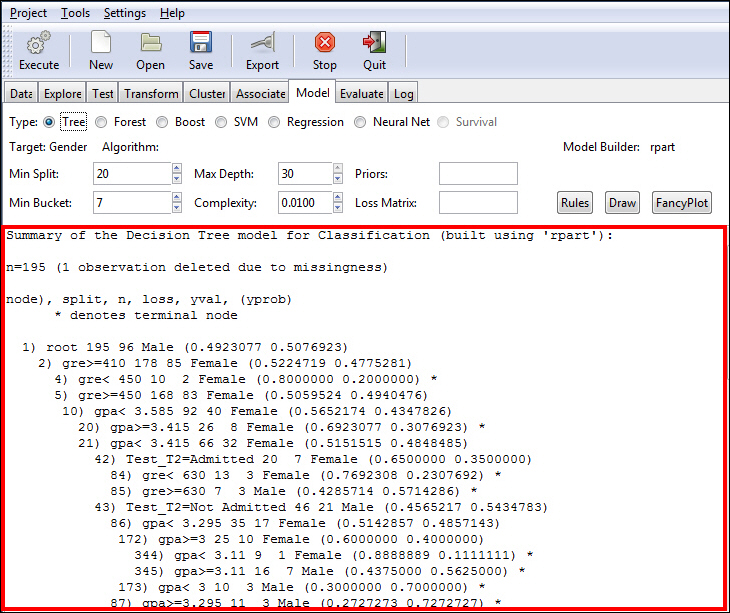Open the Cluster tab
Viewport: 730px width, 613px height.
click(x=207, y=94)
